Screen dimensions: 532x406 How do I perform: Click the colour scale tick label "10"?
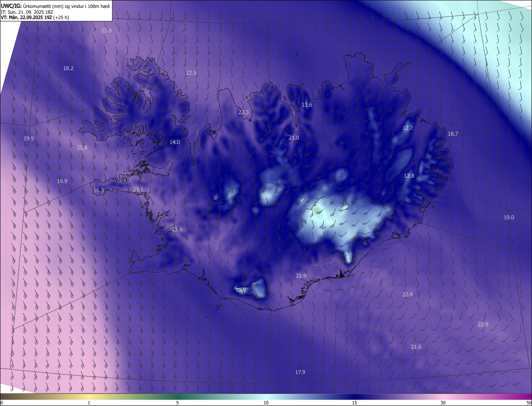(x=266, y=403)
